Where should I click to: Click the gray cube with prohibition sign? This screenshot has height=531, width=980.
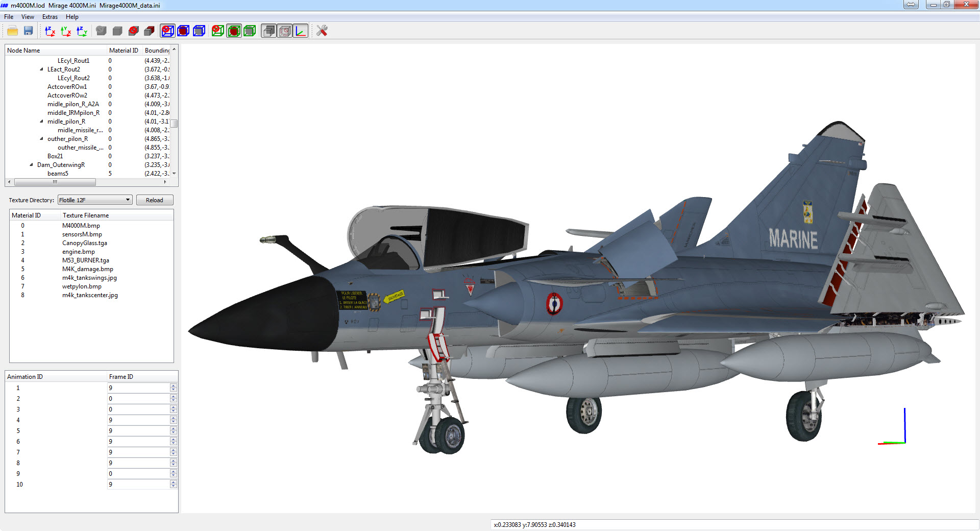tap(134, 31)
